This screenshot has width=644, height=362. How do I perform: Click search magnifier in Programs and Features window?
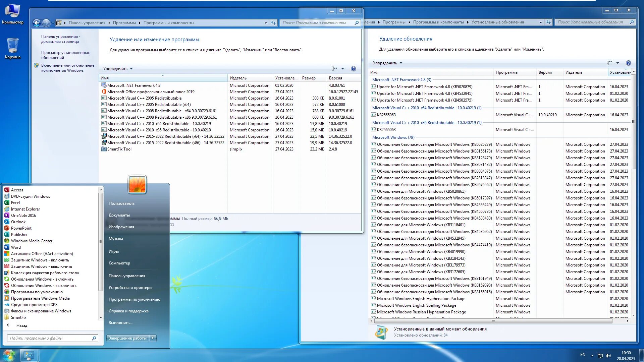tap(357, 23)
